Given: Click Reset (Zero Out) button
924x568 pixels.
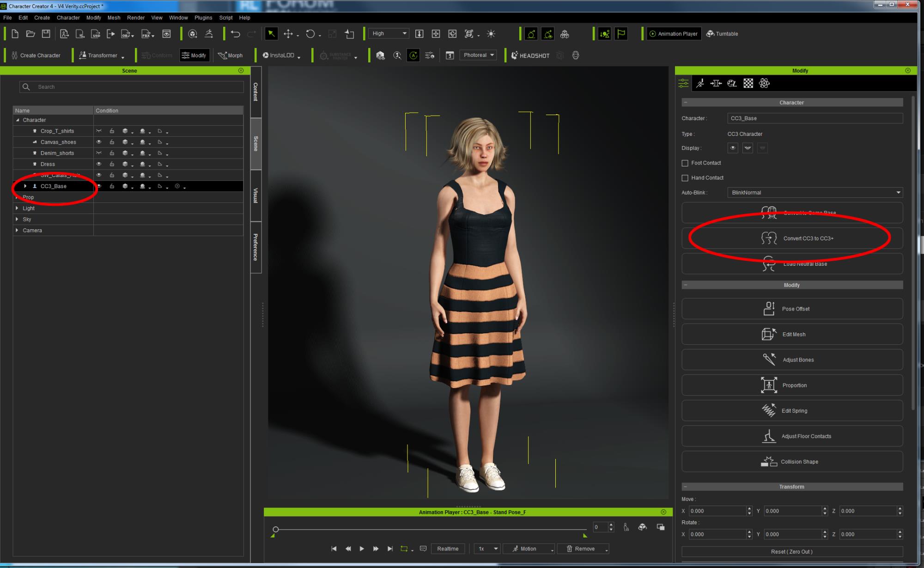Looking at the screenshot, I should (792, 551).
